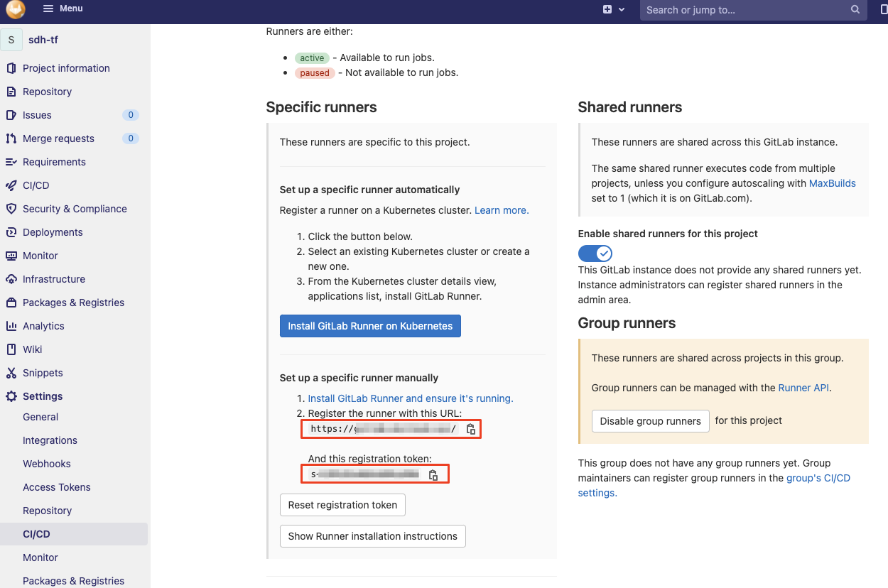Click Install GitLab Runner on Kubernetes

(x=370, y=326)
